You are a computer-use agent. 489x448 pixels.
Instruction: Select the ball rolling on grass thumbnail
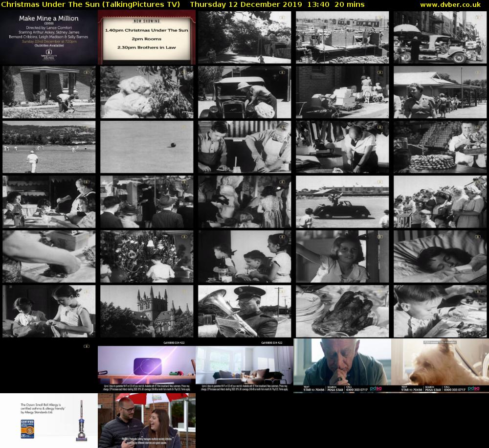pyautogui.click(x=147, y=147)
